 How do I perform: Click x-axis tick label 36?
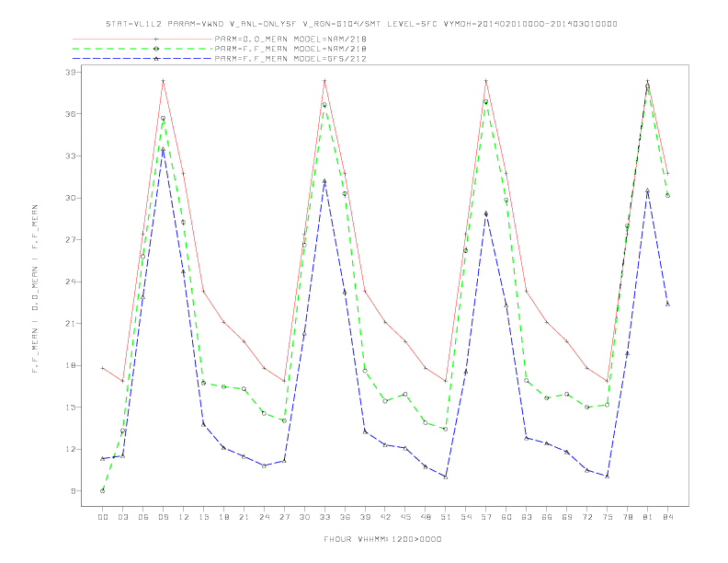345,517
